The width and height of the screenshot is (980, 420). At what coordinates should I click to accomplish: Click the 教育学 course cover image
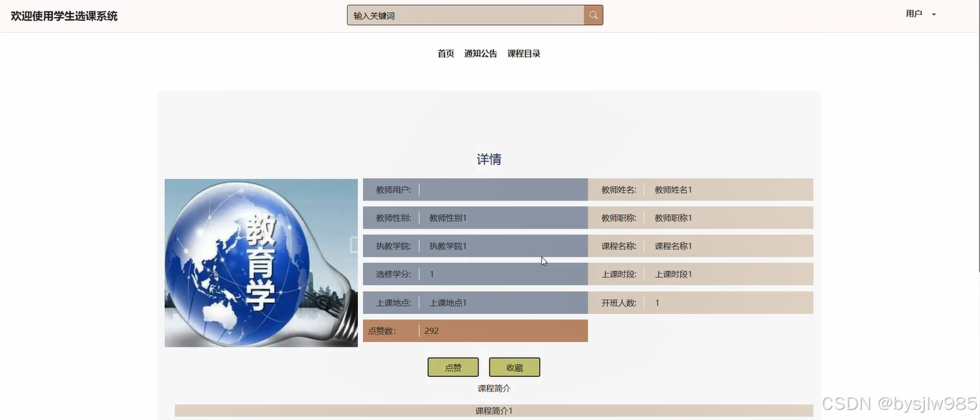[260, 262]
